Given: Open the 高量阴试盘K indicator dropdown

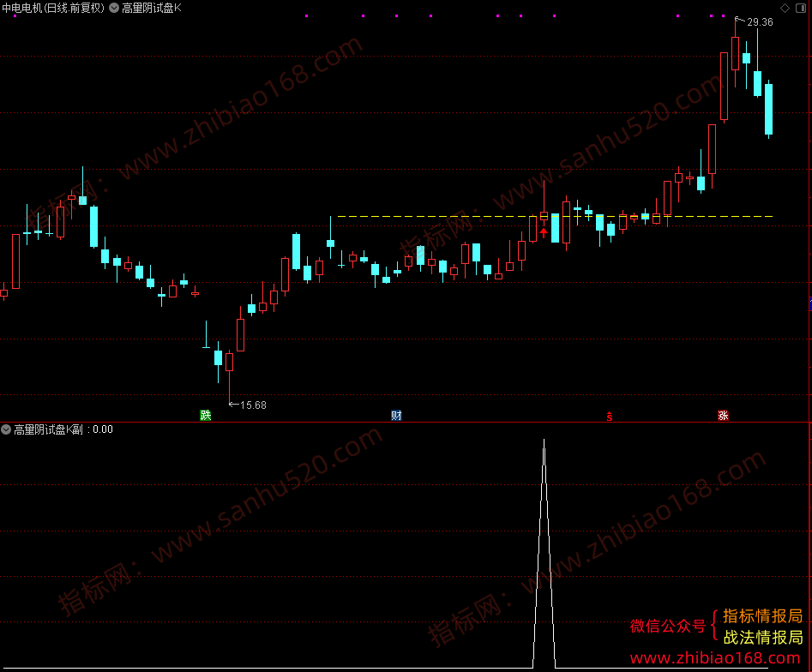Looking at the screenshot, I should click(114, 8).
